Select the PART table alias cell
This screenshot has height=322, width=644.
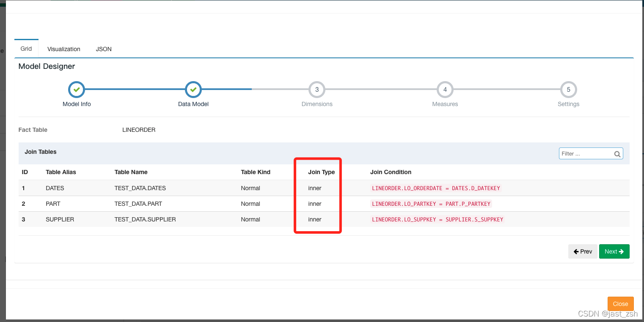point(53,204)
